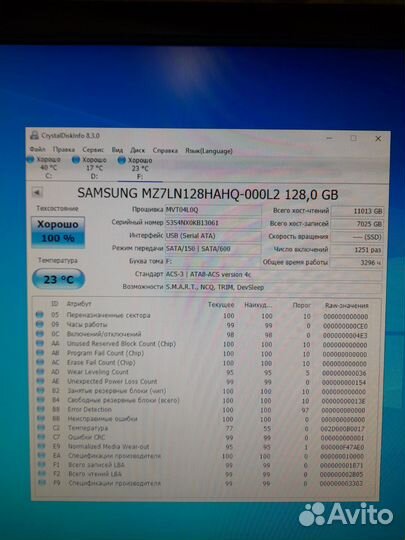
Task: Click the total host writes value 7025 GB
Action: [x=357, y=224]
